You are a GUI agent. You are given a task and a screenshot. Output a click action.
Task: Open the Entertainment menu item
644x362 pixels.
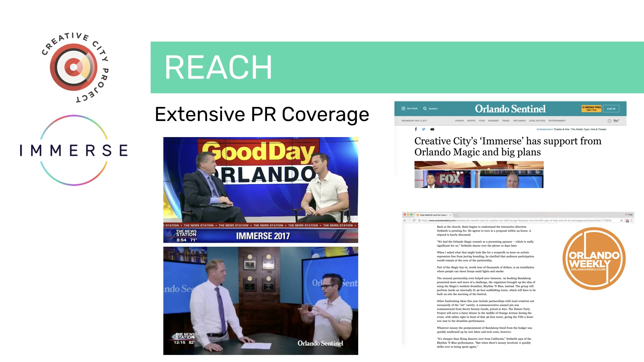(557, 121)
